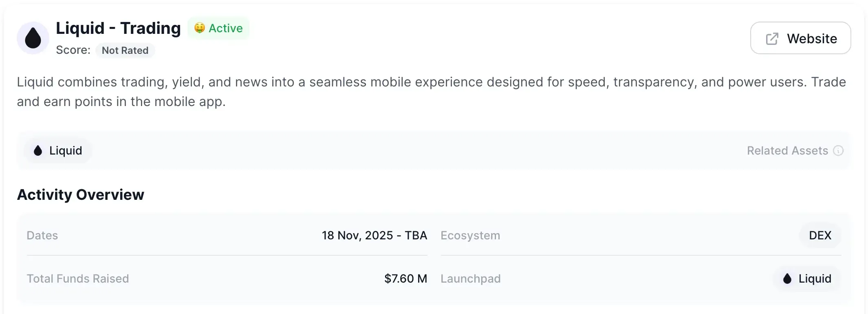
Task: Select the DEX ecosystem tag
Action: (820, 235)
